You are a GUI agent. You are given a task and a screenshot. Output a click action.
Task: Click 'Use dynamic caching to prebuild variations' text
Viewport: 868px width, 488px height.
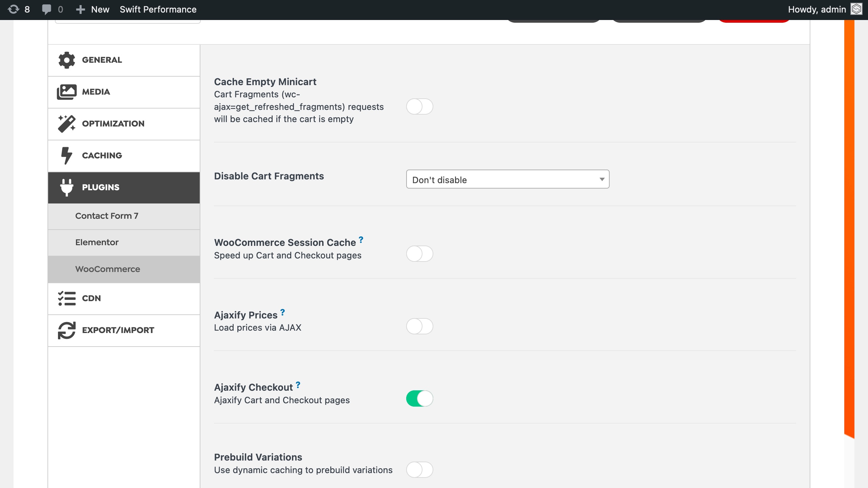(303, 470)
